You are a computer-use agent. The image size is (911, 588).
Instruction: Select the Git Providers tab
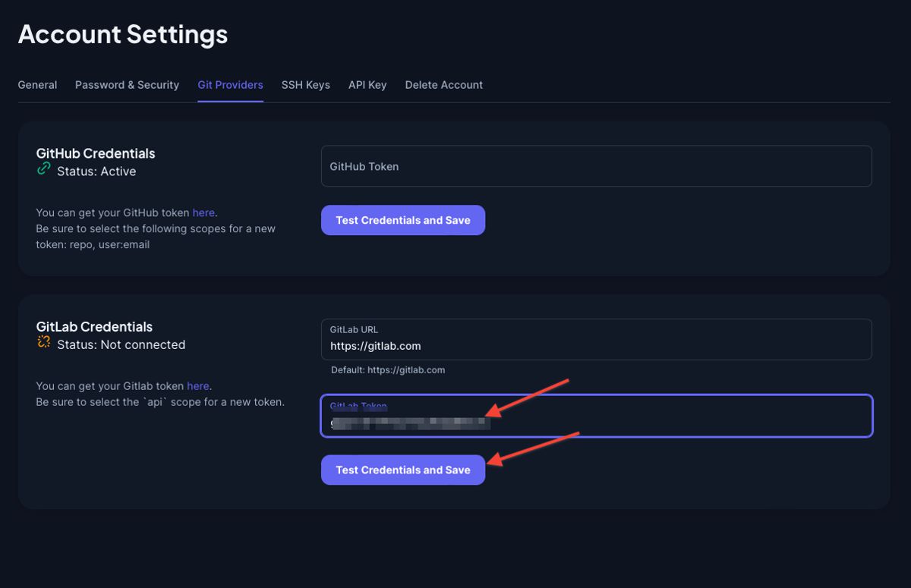pyautogui.click(x=230, y=85)
